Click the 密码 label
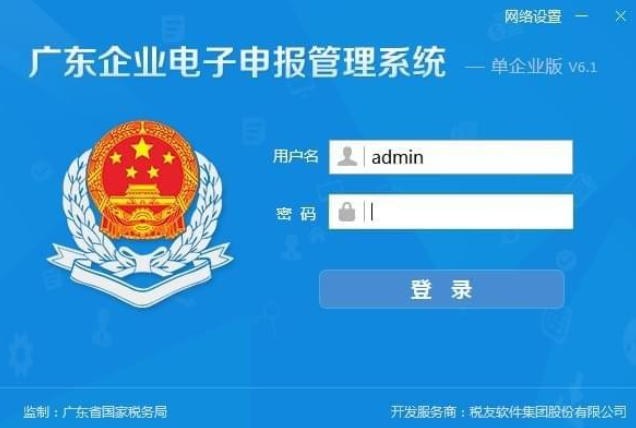Viewport: 636px width, 428px height. click(x=296, y=213)
